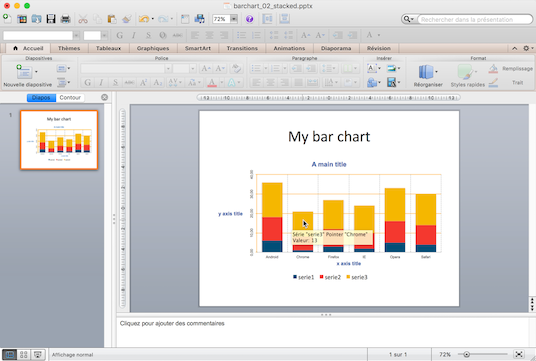Viewport: 536px width, 361px height.
Task: Switch to the Contour pane tab
Action: 70,97
